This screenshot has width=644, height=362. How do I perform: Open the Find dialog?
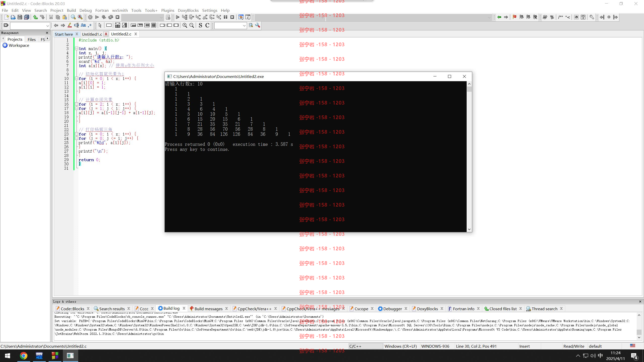coord(73,17)
